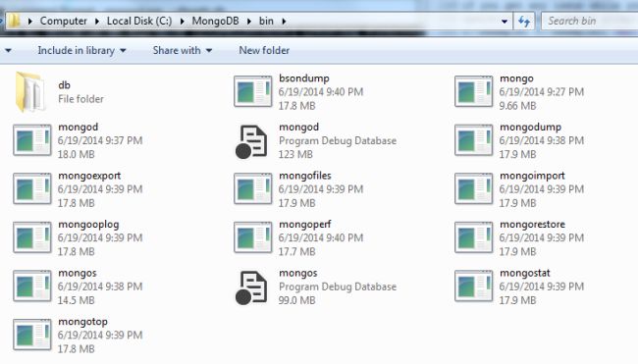This screenshot has height=364, width=638.
Task: Click the mongooplog file name
Action: click(x=88, y=225)
